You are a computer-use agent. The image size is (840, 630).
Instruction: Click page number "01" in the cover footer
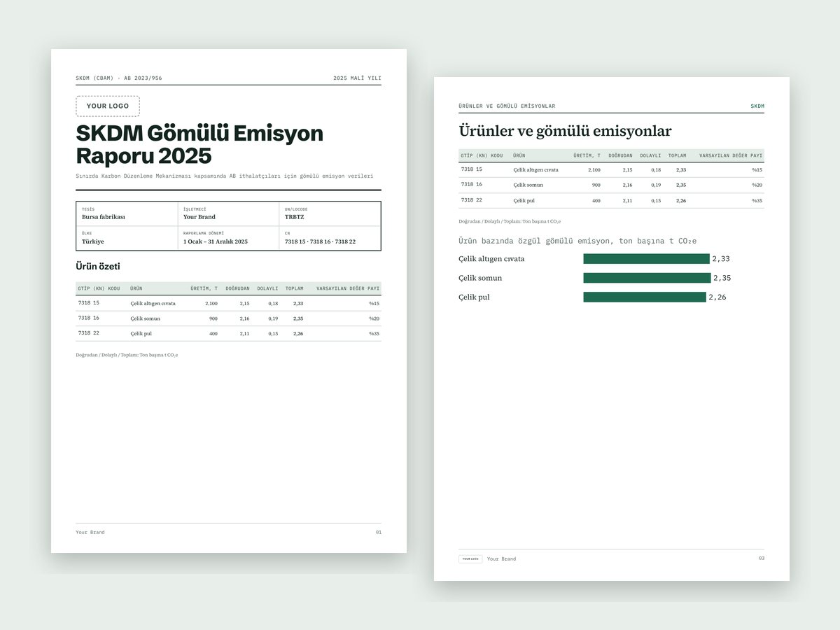click(x=379, y=532)
